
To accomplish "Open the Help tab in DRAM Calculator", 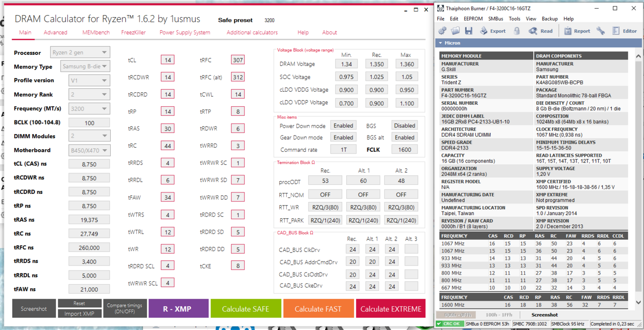I will tap(303, 32).
